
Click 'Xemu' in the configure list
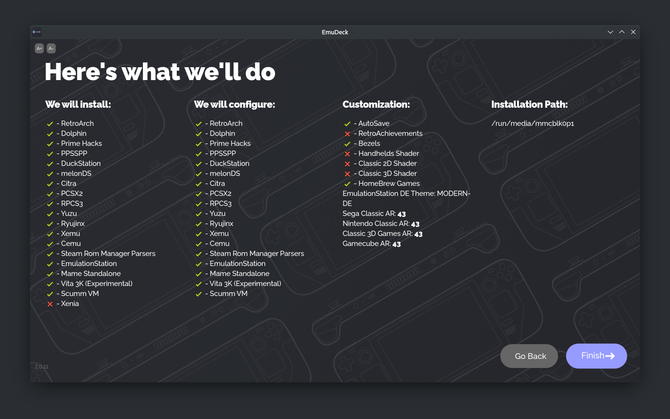(219, 234)
